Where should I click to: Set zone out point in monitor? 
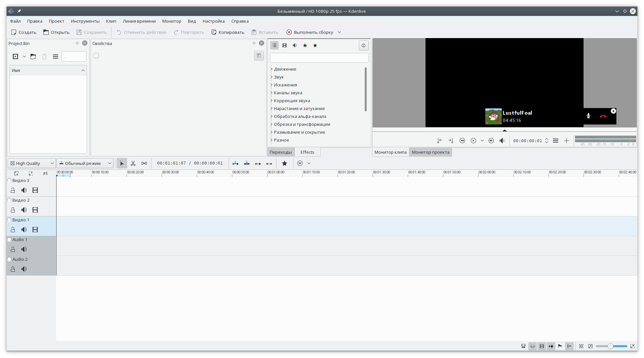tap(451, 141)
